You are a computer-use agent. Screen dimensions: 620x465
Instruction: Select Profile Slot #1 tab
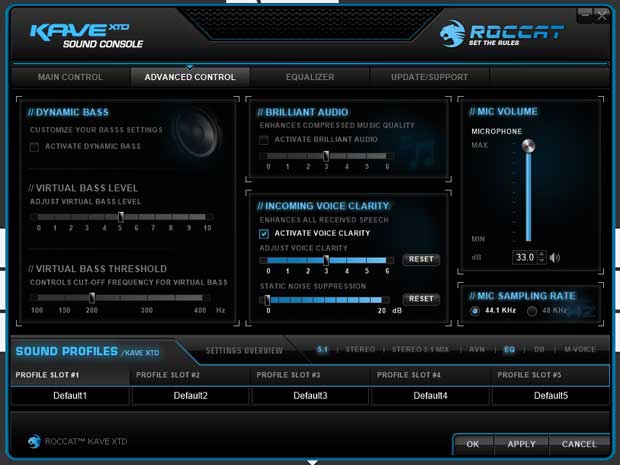point(71,375)
